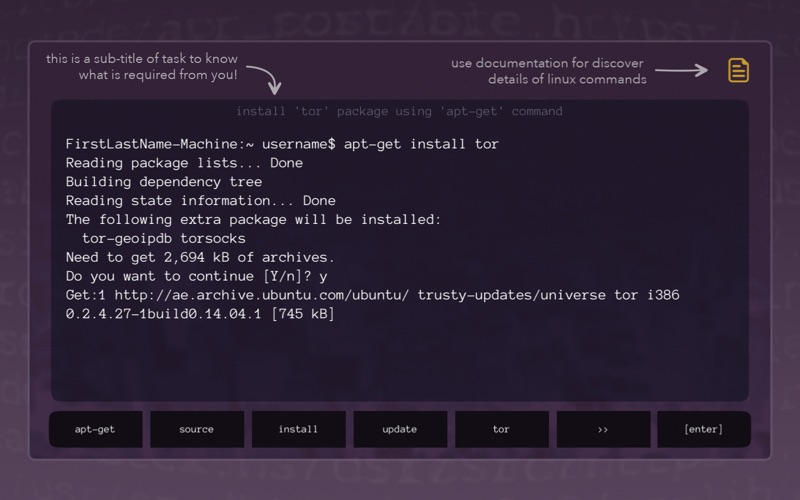This screenshot has width=800, height=500.
Task: Choose the 'update' command button
Action: (400, 429)
